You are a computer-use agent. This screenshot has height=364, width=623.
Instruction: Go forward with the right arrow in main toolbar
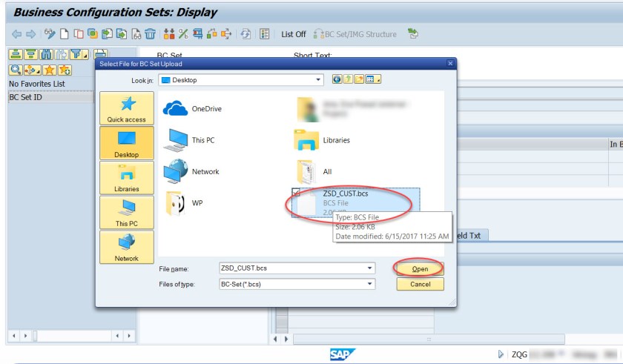pos(30,34)
